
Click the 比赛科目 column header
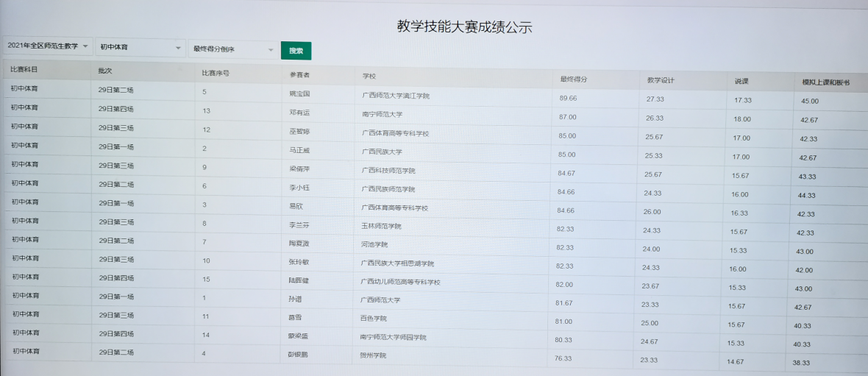(24, 69)
